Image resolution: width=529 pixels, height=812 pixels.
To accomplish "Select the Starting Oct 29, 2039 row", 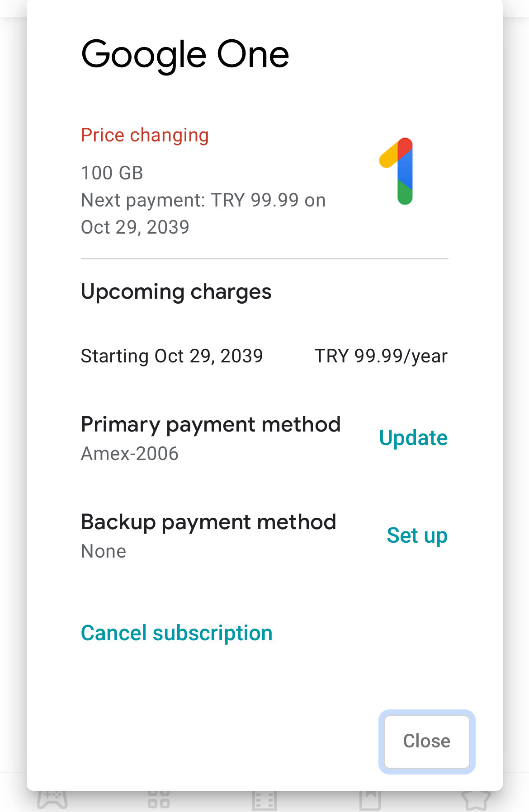I will click(264, 356).
